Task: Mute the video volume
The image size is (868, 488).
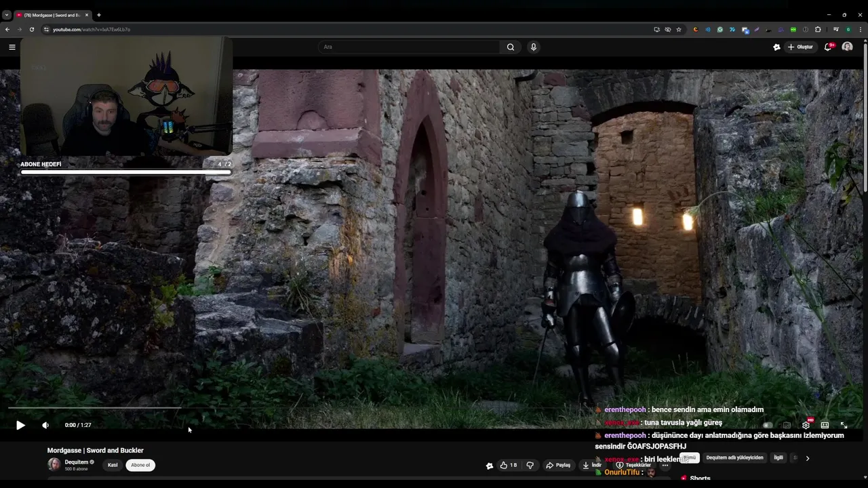Action: tap(45, 425)
